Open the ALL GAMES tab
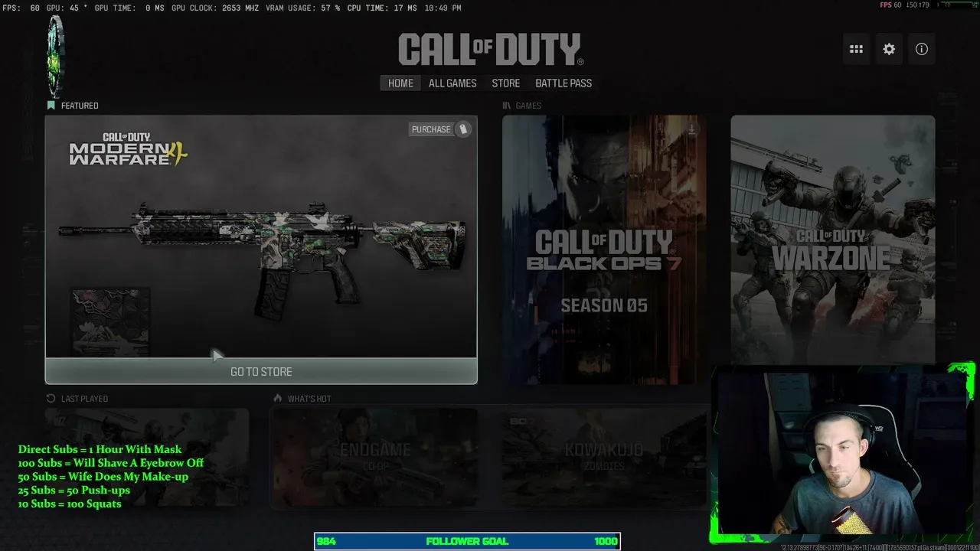Viewport: 980px width, 551px height. [452, 83]
